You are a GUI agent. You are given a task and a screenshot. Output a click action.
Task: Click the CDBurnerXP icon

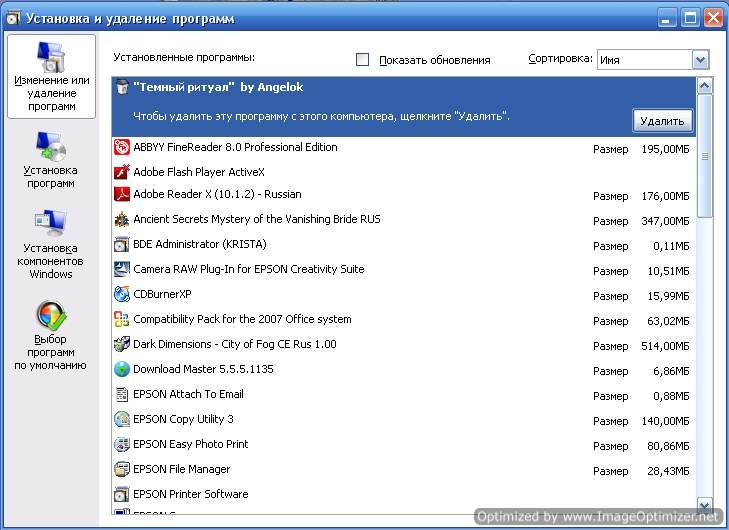tap(122, 294)
